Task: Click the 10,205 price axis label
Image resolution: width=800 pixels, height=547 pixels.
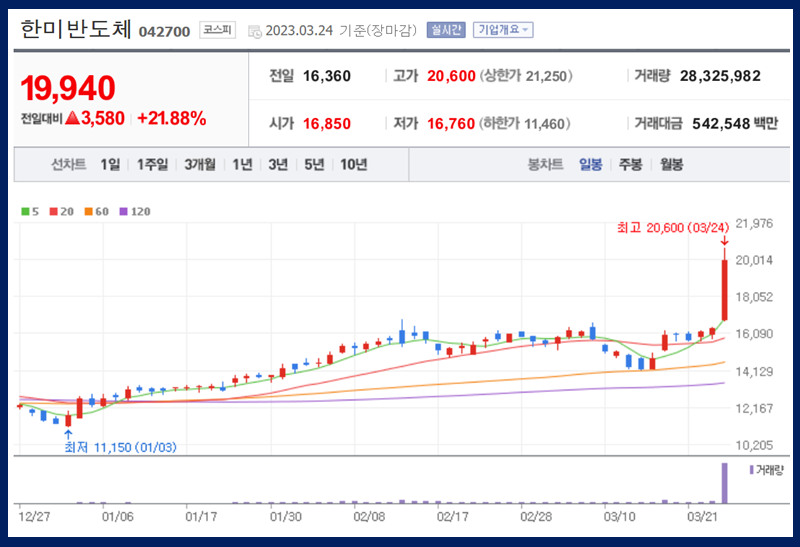Action: (754, 445)
